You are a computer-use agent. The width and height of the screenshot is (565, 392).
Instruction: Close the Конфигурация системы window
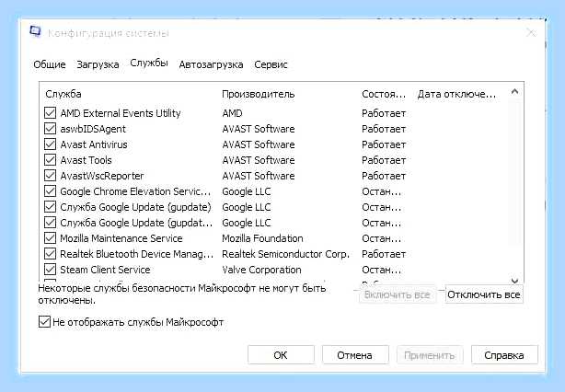pyautogui.click(x=531, y=33)
